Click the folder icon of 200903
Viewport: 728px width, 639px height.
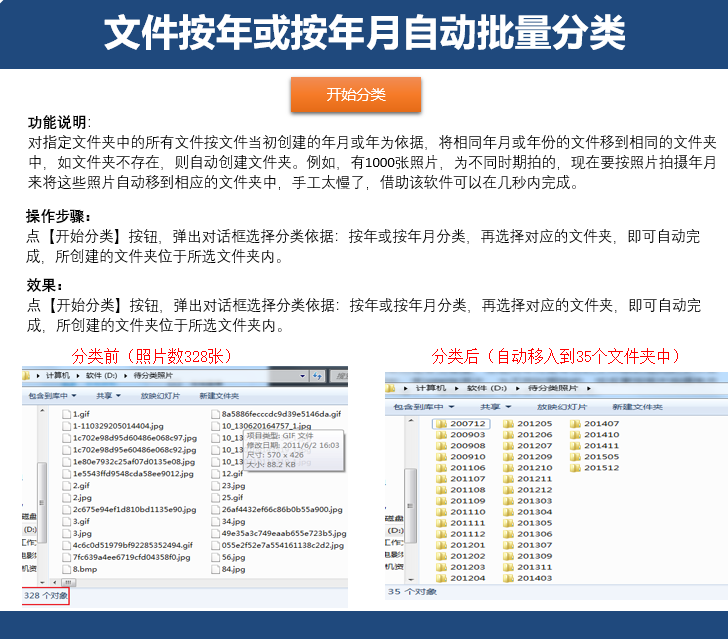[441, 435]
